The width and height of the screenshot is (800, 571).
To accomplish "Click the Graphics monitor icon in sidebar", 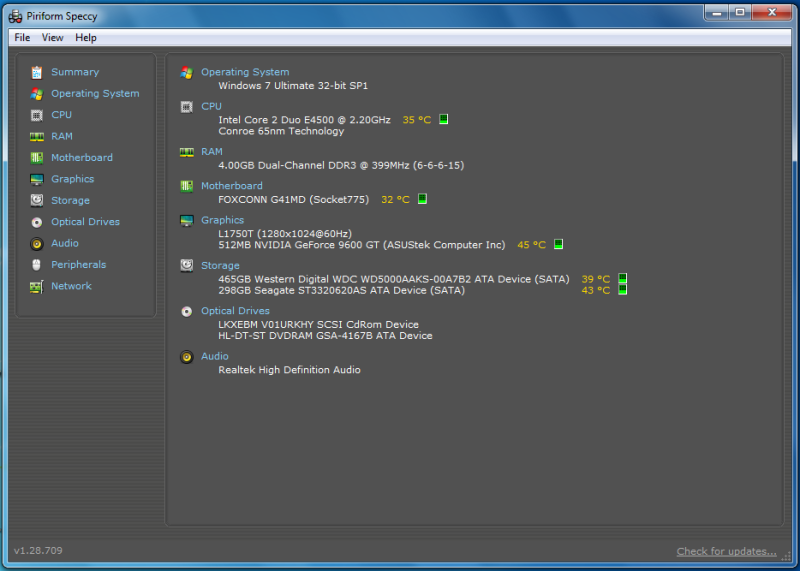I will [36, 180].
